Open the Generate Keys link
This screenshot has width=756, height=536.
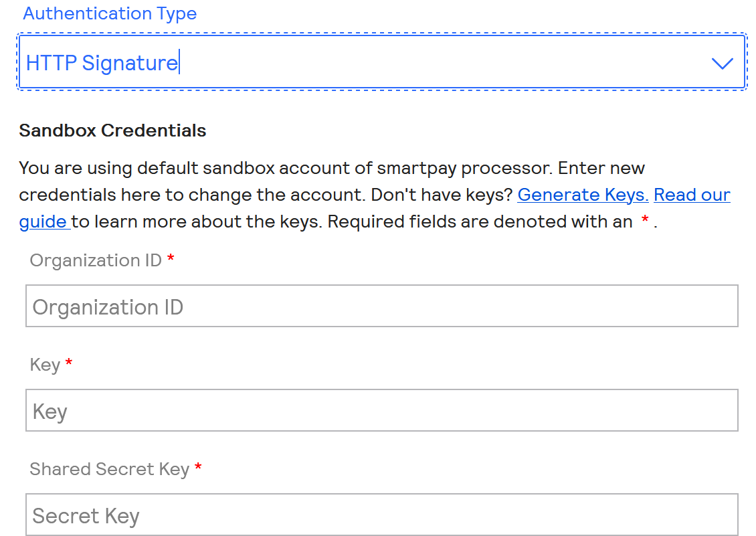click(581, 194)
